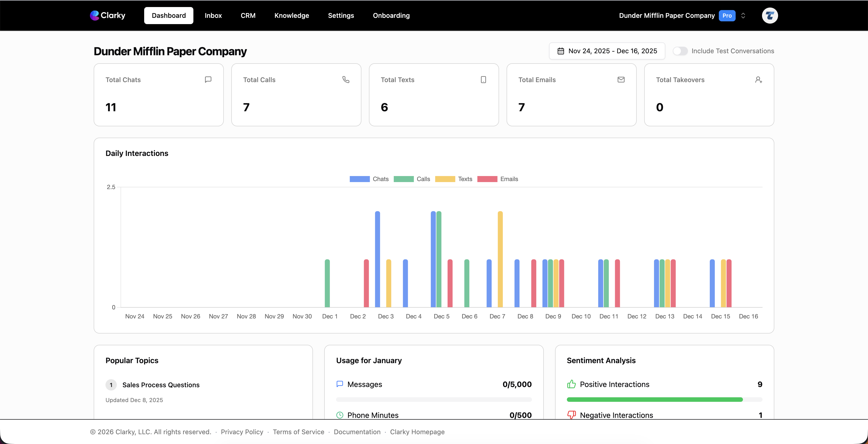The height and width of the screenshot is (444, 868).
Task: Open the user avatar profile menu
Action: [x=770, y=16]
